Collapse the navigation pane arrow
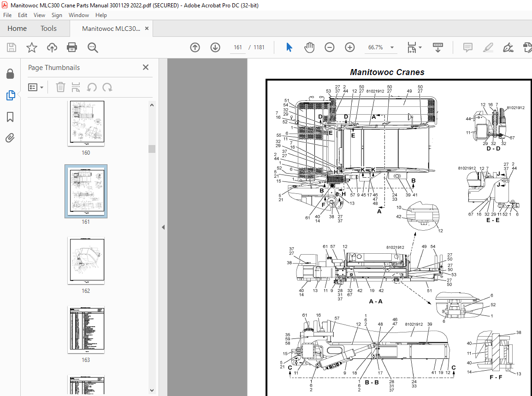532x396 pixels. pyautogui.click(x=163, y=227)
